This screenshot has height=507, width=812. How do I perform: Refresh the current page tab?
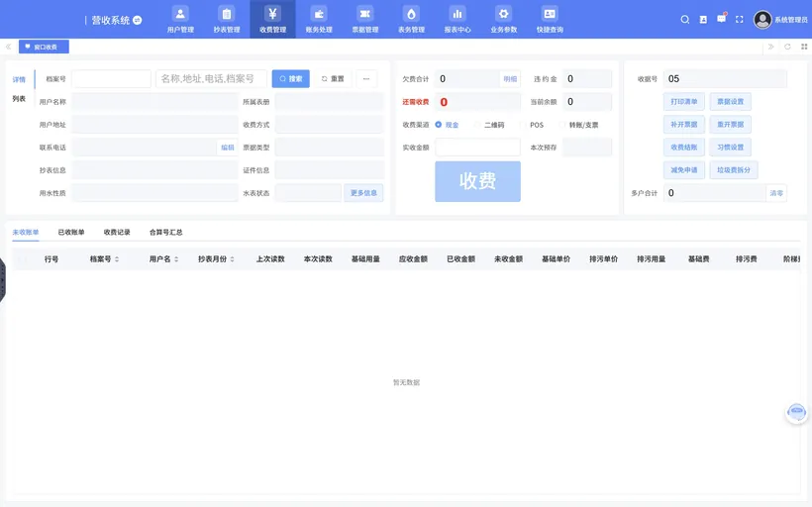(x=787, y=47)
